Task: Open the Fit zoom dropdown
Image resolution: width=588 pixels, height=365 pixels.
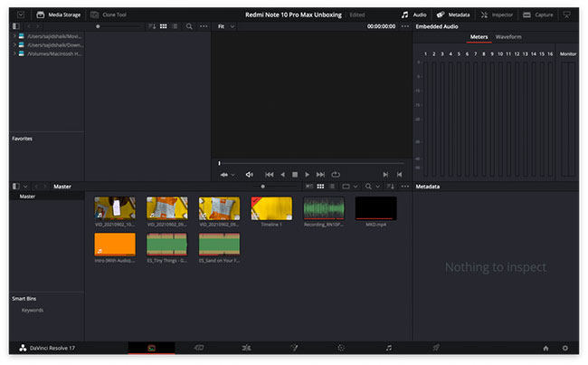Action: click(x=226, y=26)
